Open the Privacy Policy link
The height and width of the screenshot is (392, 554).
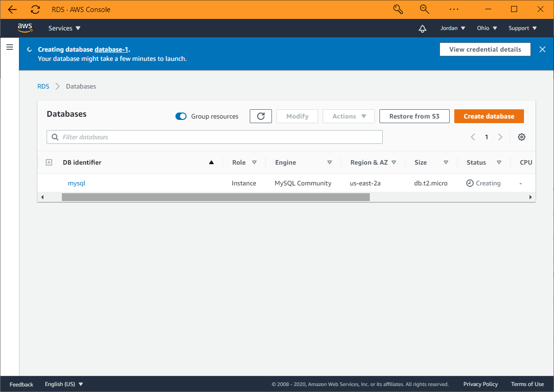click(x=481, y=384)
